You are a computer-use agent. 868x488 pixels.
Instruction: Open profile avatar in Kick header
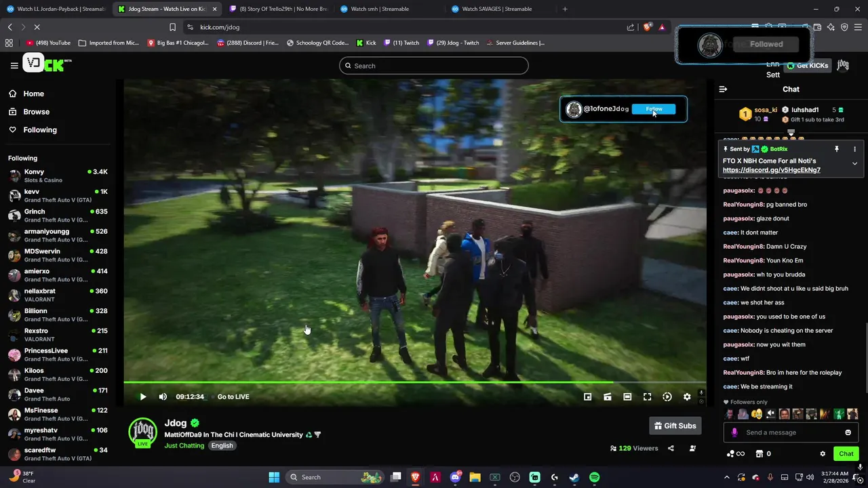pos(843,65)
